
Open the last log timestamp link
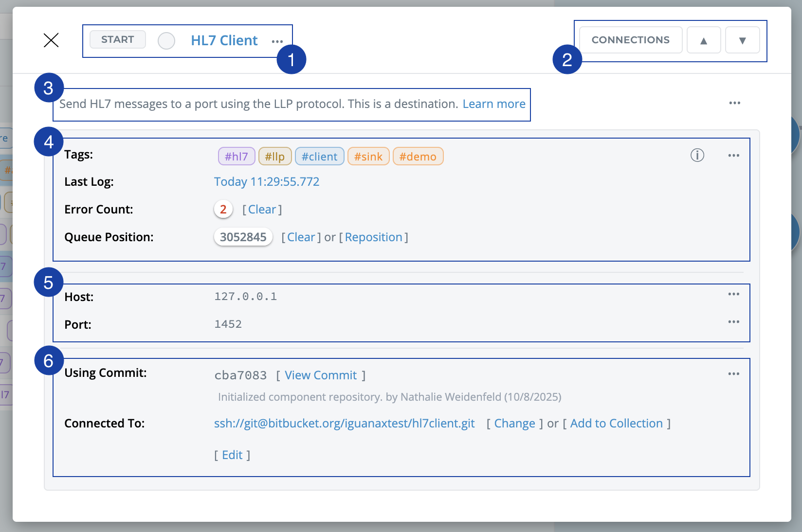267,182
